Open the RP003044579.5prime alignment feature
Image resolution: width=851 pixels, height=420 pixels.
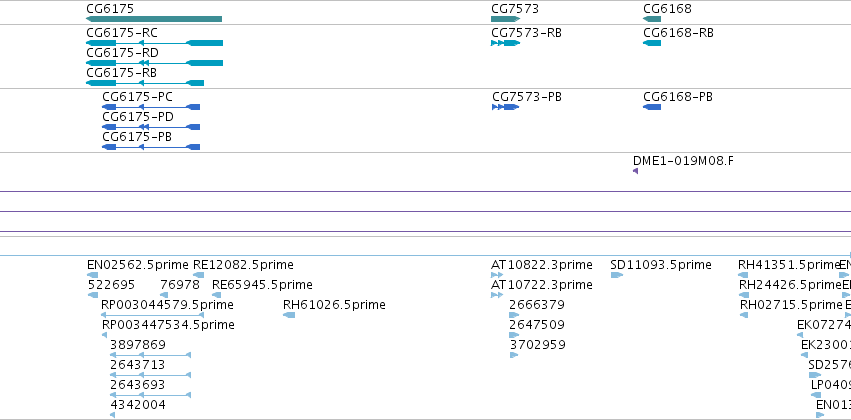(153, 315)
